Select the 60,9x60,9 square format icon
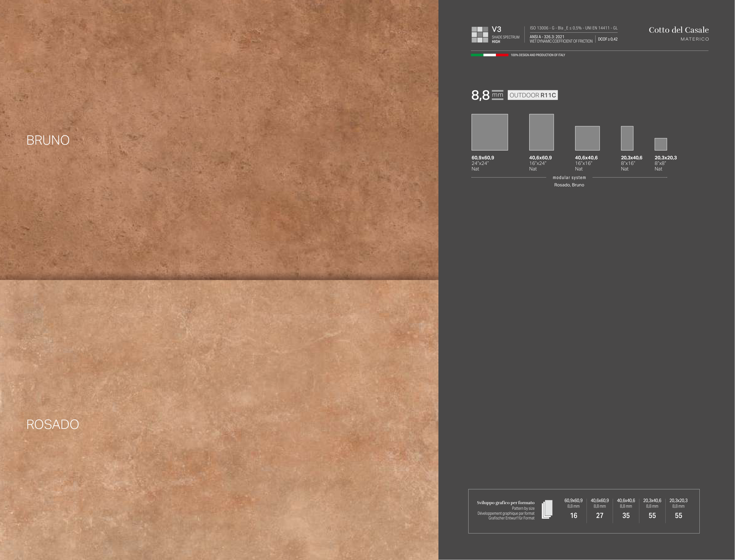This screenshot has width=735, height=560. pyautogui.click(x=489, y=132)
